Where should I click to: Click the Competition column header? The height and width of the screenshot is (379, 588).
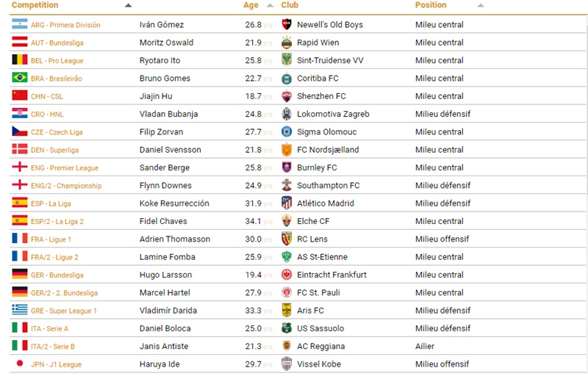[35, 5]
